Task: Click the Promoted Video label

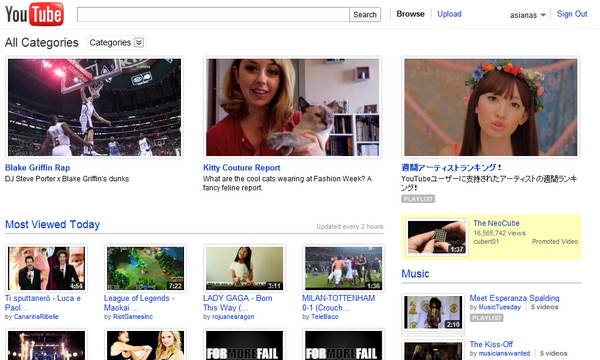Action: (x=555, y=242)
